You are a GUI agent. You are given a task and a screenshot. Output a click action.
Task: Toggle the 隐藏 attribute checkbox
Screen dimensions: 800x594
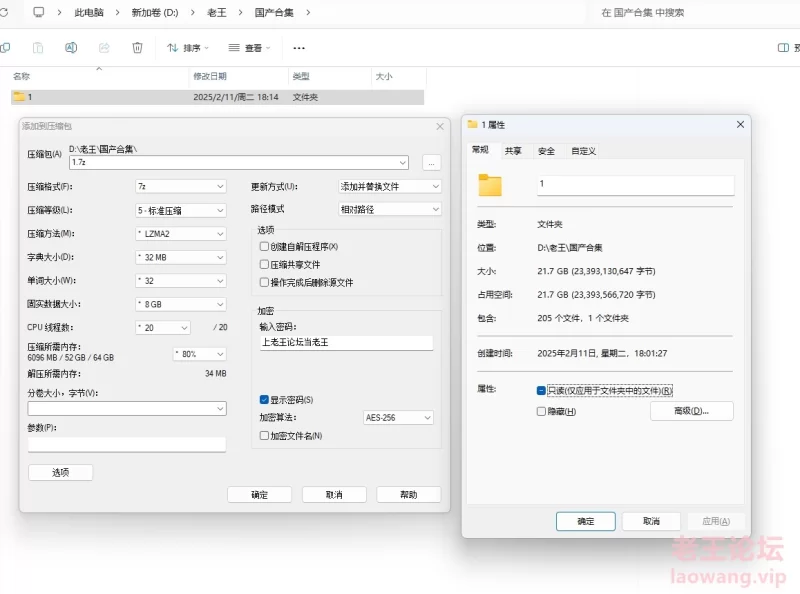click(541, 411)
